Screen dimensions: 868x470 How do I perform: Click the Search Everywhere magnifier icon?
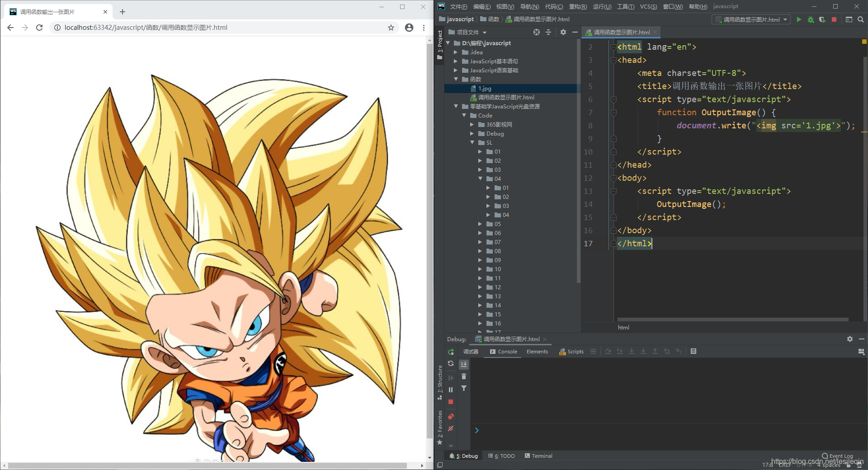click(x=860, y=19)
